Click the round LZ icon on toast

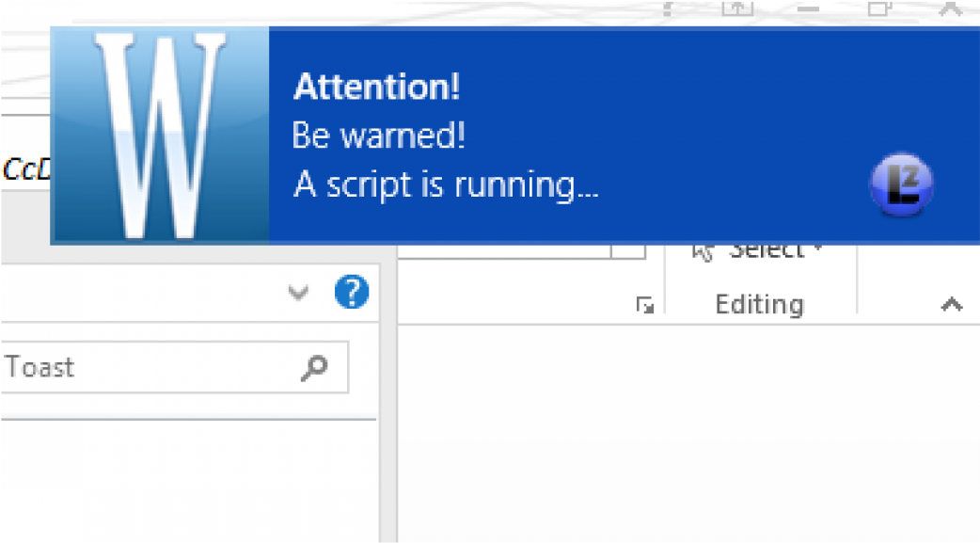tap(901, 184)
